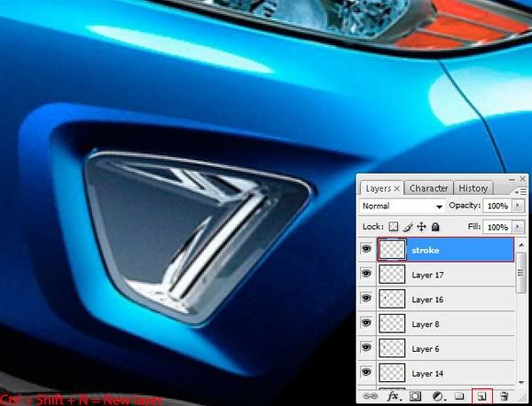Select Layer 6 in list

tap(446, 349)
